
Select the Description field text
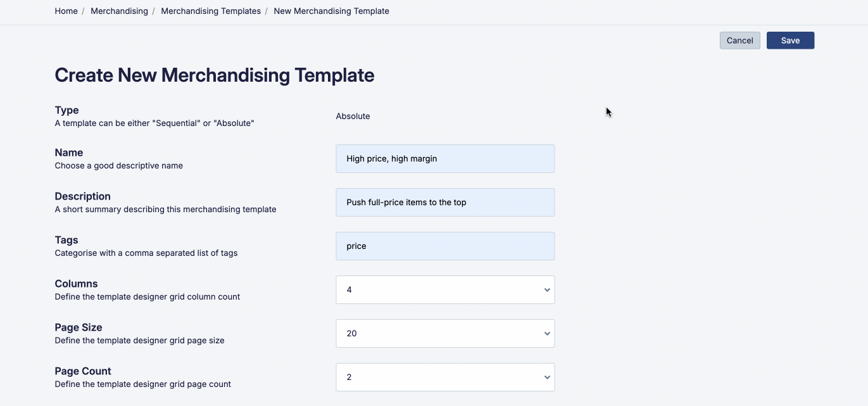(445, 202)
